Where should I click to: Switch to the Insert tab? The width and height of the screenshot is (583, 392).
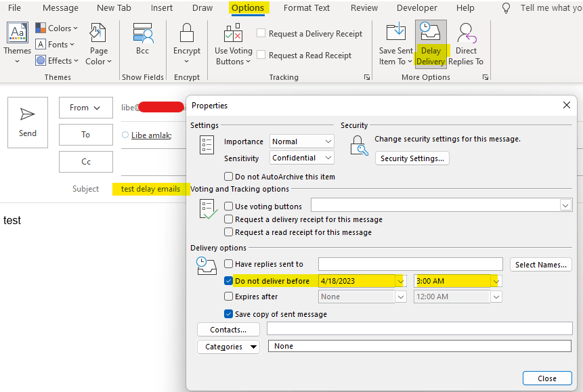click(162, 8)
